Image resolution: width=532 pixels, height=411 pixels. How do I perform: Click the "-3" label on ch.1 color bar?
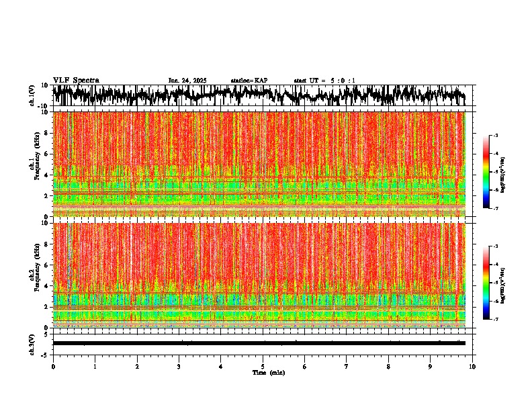[x=495, y=135]
